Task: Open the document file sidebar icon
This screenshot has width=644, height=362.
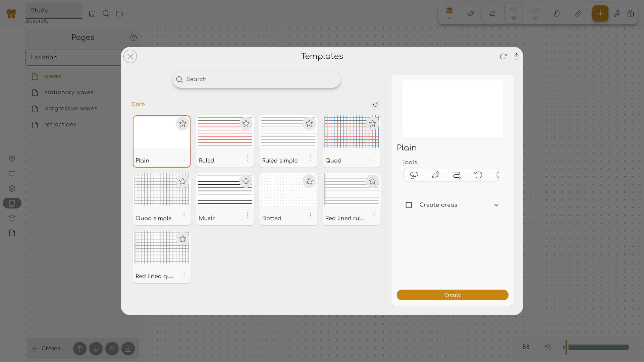Action: [12, 233]
